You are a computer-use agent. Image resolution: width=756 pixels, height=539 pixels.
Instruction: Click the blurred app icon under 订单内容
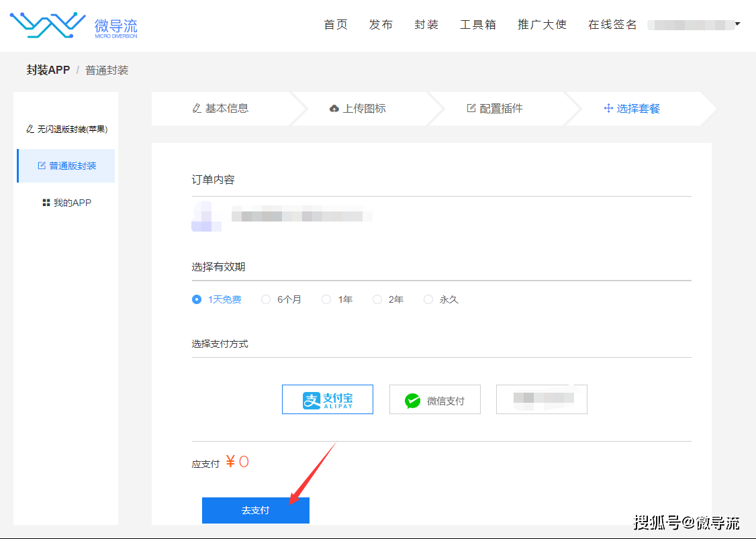(x=206, y=216)
